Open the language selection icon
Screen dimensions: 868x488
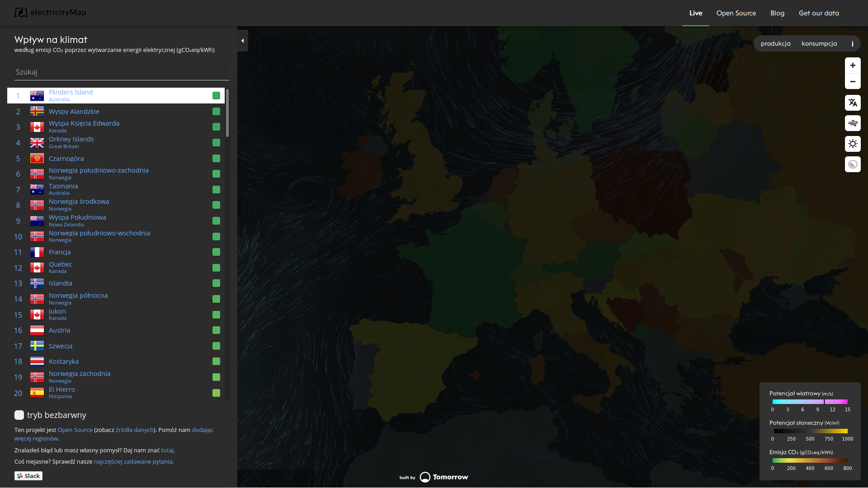click(x=853, y=103)
